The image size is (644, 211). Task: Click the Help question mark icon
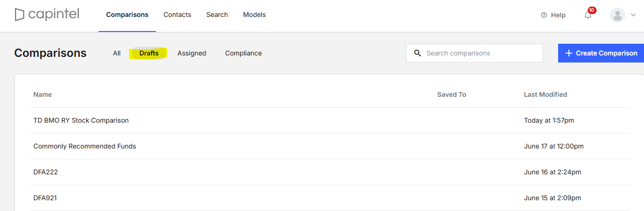click(544, 15)
